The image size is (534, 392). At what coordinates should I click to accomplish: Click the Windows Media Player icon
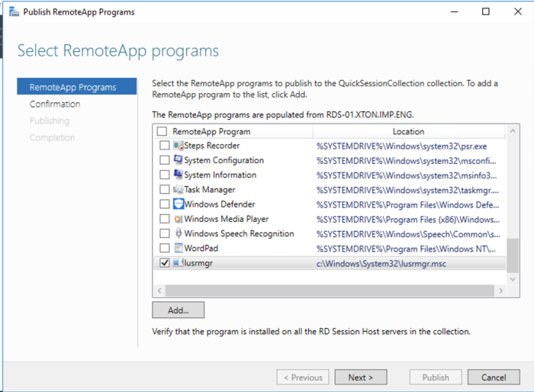tap(178, 219)
